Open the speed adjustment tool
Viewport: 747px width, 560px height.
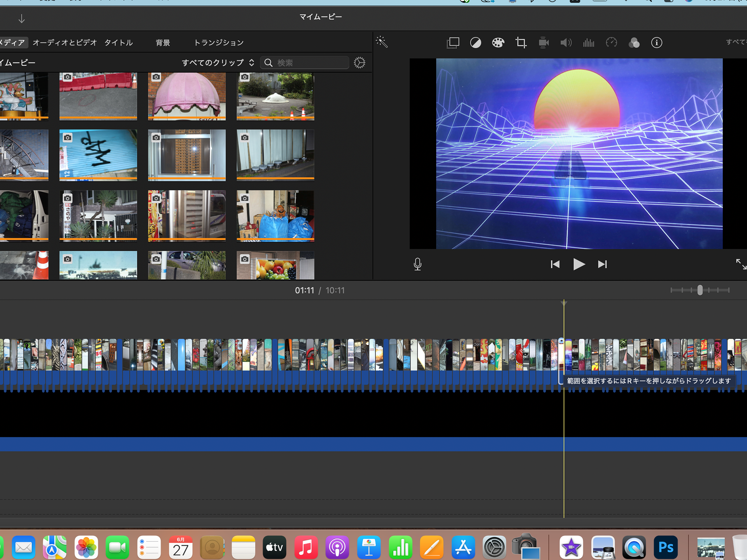pyautogui.click(x=611, y=43)
